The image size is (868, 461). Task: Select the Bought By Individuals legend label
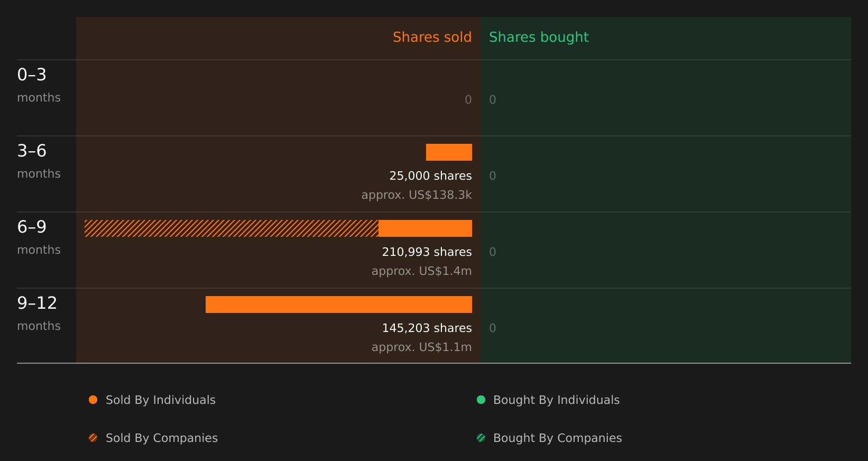point(557,400)
